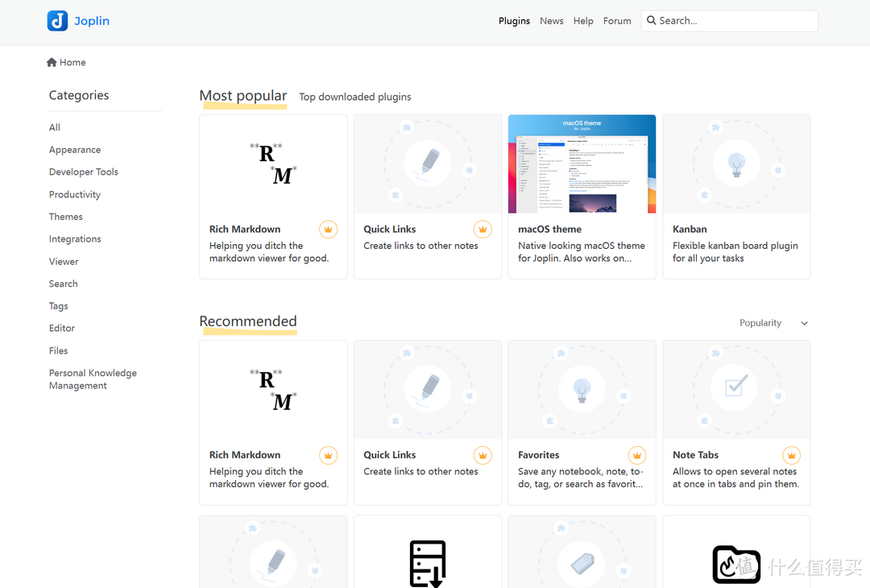Click Quick Links title under Recommended
The width and height of the screenshot is (870, 588).
(390, 455)
